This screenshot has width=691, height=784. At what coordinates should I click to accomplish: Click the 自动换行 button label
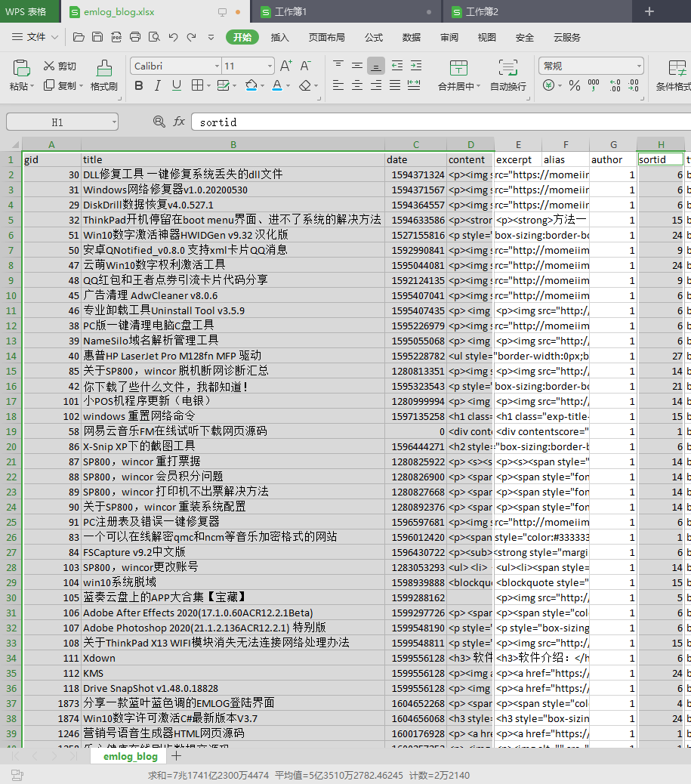click(508, 87)
